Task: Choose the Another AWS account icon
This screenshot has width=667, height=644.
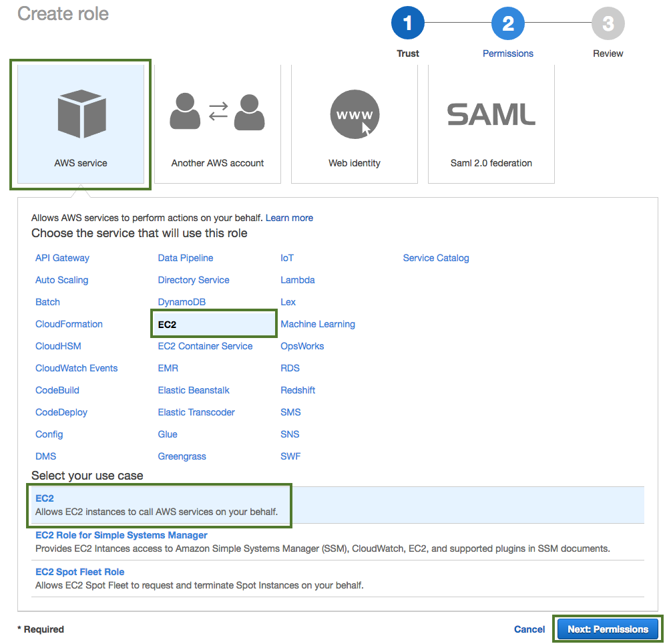Action: 218,112
